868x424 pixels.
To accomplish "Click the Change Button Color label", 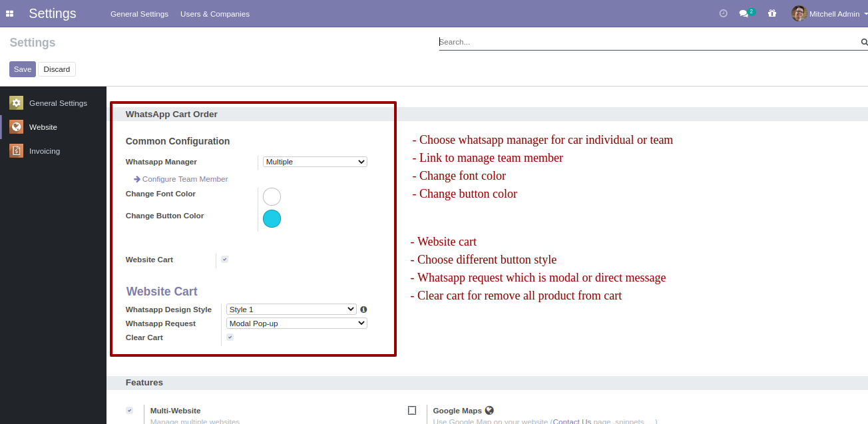I will click(x=164, y=216).
